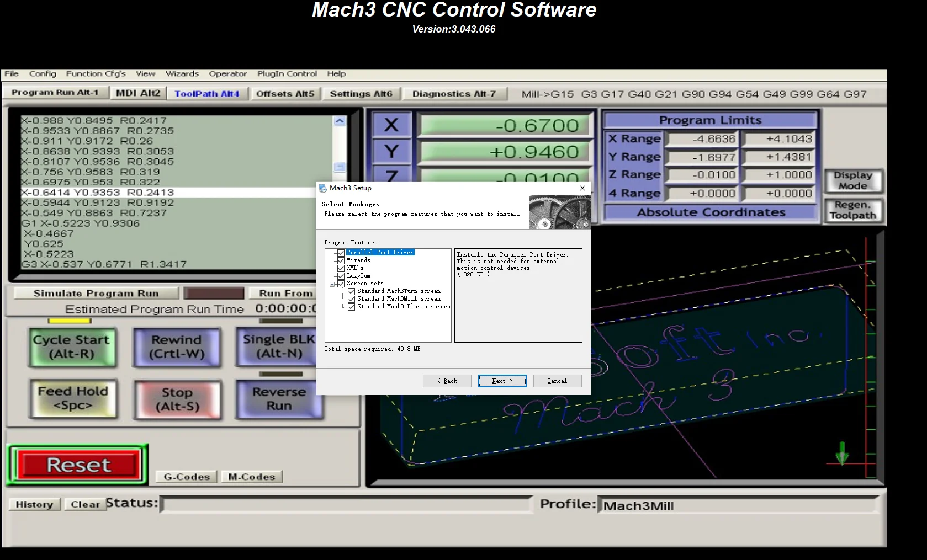Screen dimensions: 927x560
Task: Toggle the XML's feature checkbox
Action: [341, 268]
